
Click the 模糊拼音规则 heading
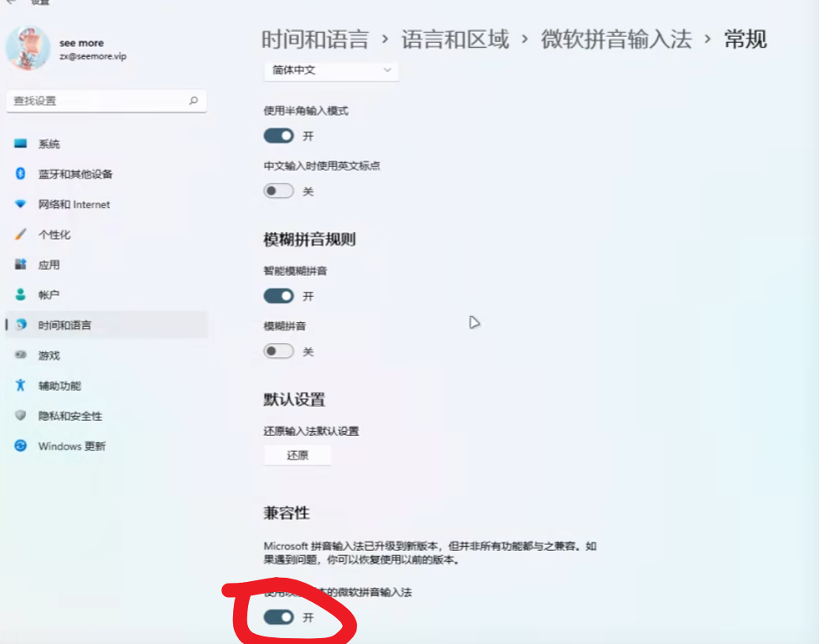(x=309, y=240)
